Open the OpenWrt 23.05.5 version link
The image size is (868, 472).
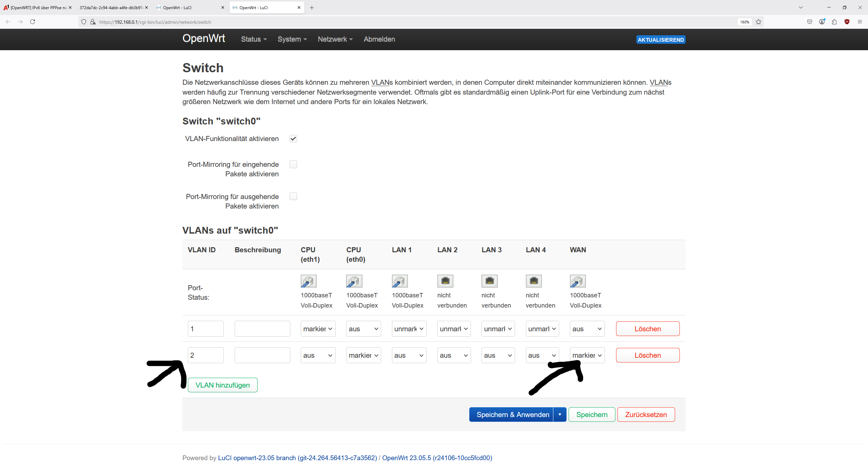[x=437, y=458]
